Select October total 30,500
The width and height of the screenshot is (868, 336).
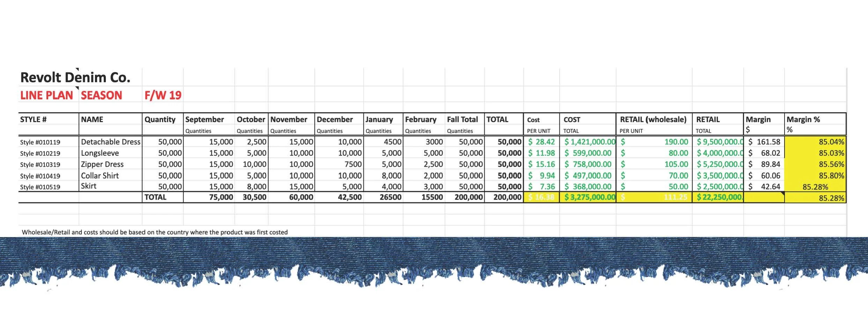click(x=255, y=197)
